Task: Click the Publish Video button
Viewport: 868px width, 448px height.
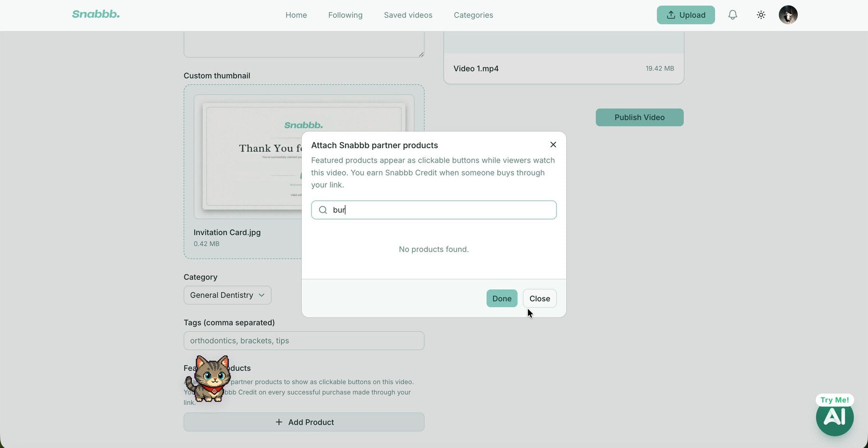Action: tap(639, 117)
